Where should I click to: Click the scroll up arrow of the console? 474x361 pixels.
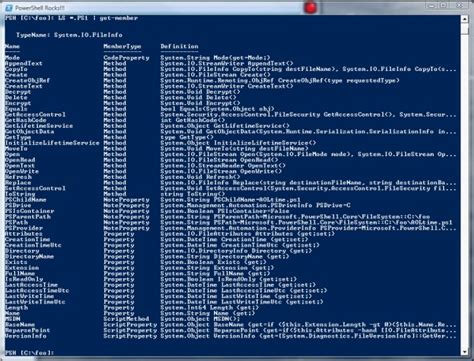point(465,19)
